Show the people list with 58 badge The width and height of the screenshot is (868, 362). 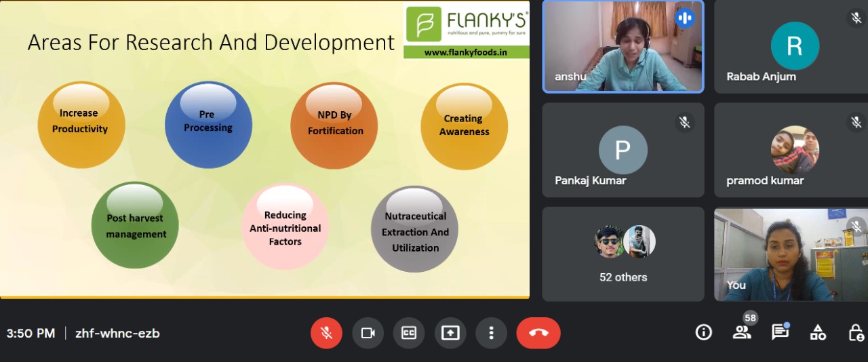point(742,332)
